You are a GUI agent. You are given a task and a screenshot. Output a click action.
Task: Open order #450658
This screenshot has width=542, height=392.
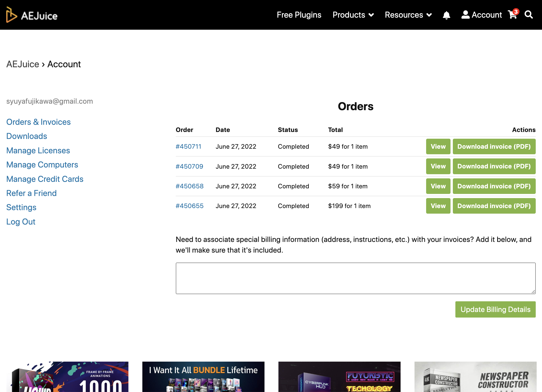point(189,186)
